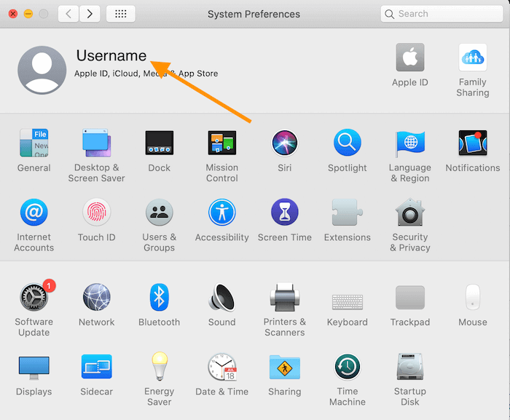
Task: Open Touch ID settings
Action: pyautogui.click(x=97, y=213)
